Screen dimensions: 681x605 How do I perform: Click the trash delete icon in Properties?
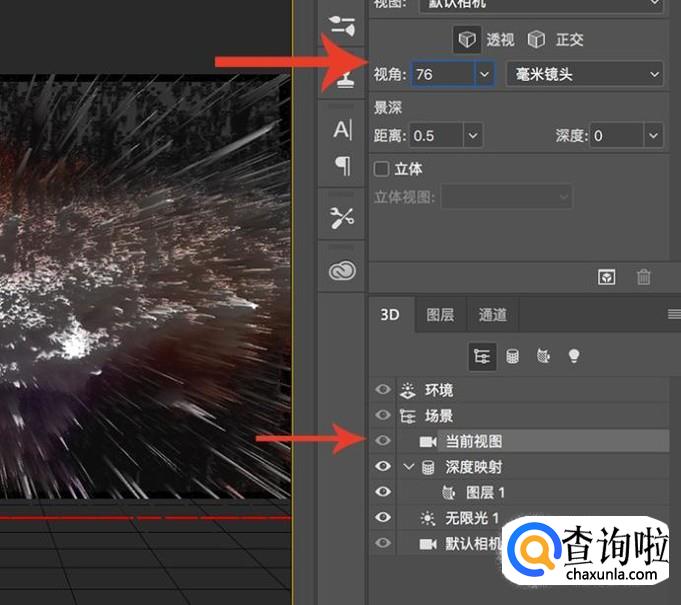coord(643,277)
